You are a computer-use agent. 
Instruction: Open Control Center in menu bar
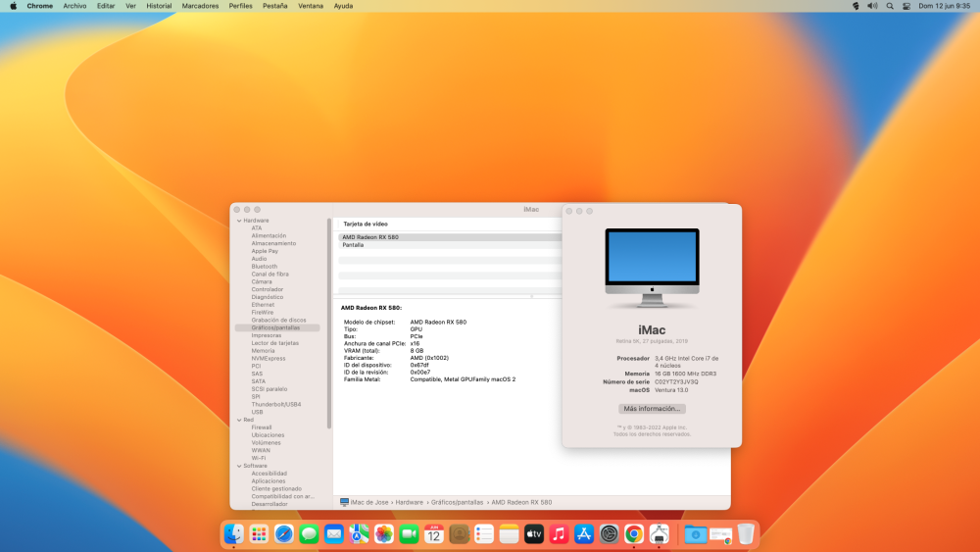[x=906, y=6]
